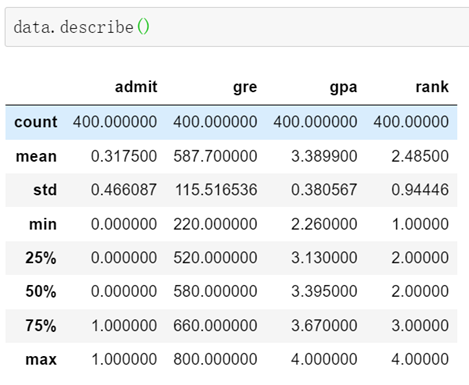
Task: Click the gpa median value 3.395000
Action: pyautogui.click(x=324, y=291)
